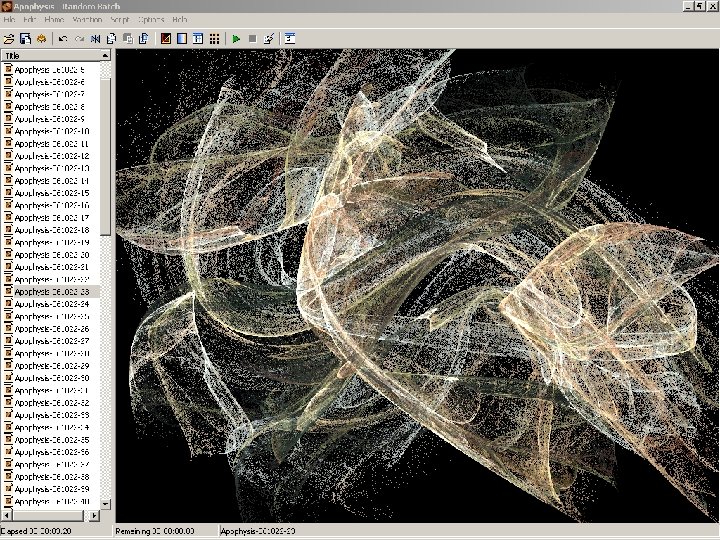This screenshot has height=540, width=720.
Task: Click the fractal flame preview image
Action: click(416, 285)
